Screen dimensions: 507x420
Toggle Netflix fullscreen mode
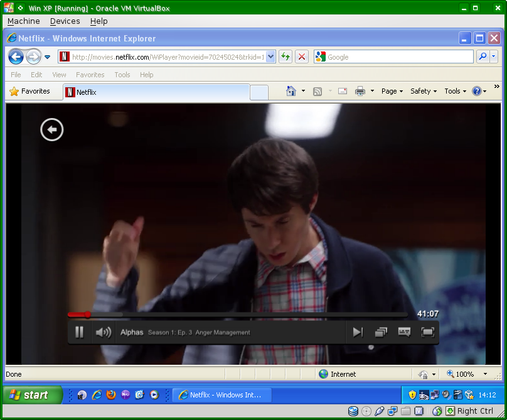pos(427,332)
